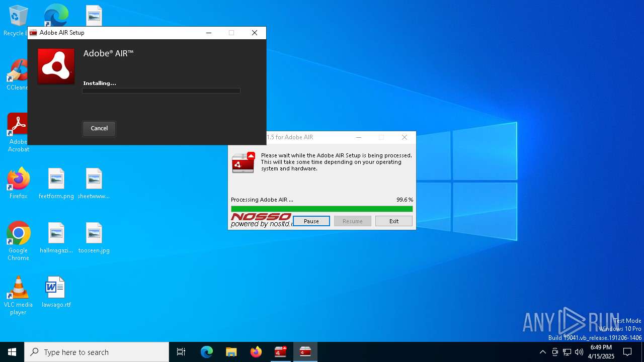Show hidden system tray icons
The width and height of the screenshot is (644, 362).
[542, 352]
